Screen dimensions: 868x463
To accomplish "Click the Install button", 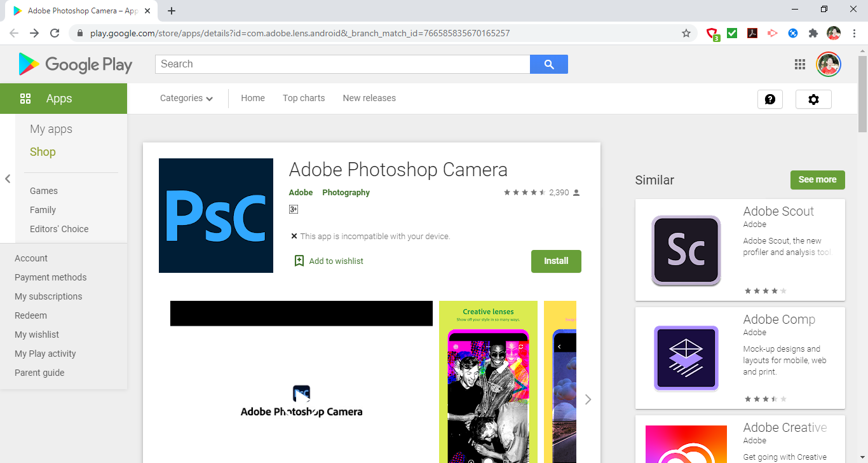I will click(555, 261).
